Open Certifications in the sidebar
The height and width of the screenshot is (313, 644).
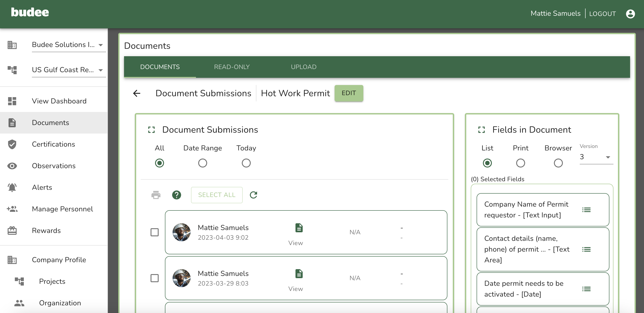click(x=53, y=144)
